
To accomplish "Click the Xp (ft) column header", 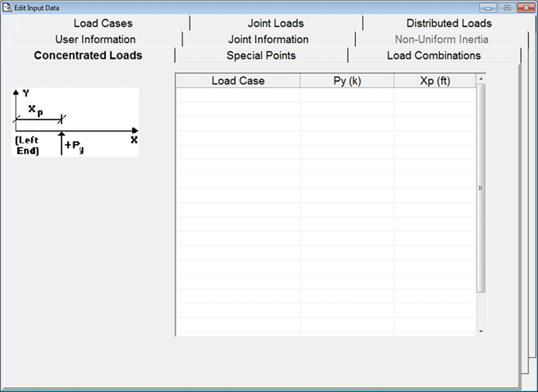I will [435, 81].
